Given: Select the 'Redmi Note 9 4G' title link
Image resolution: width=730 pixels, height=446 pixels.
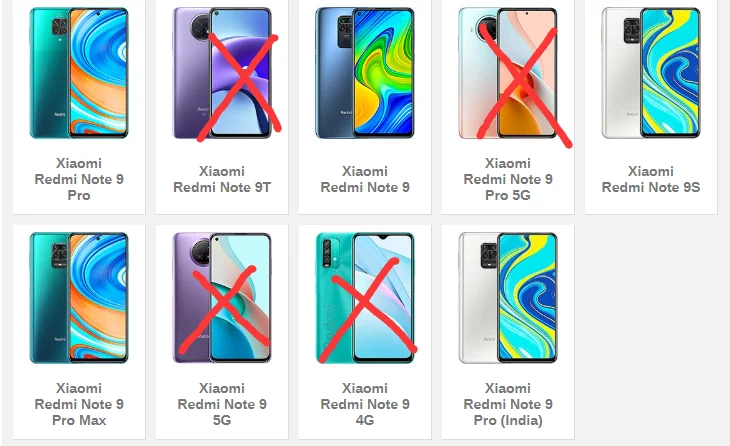Looking at the screenshot, I should (365, 404).
